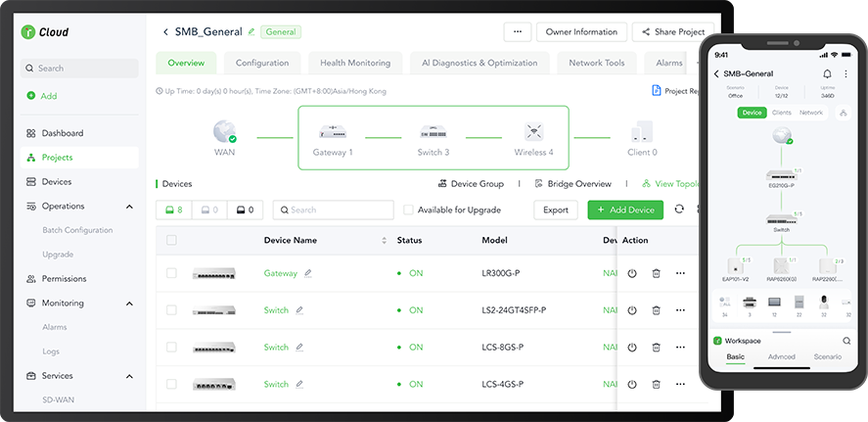Click the WAN globe icon
This screenshot has width=868, height=422.
225,132
